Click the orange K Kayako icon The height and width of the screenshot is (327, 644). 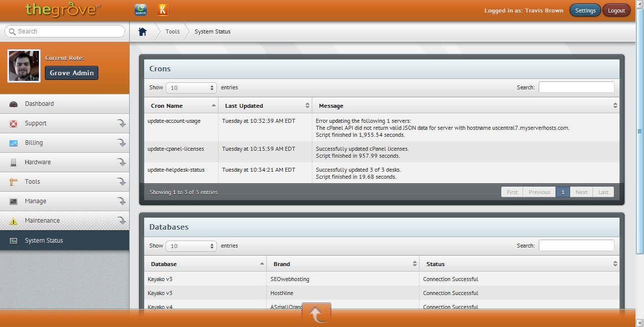click(163, 9)
